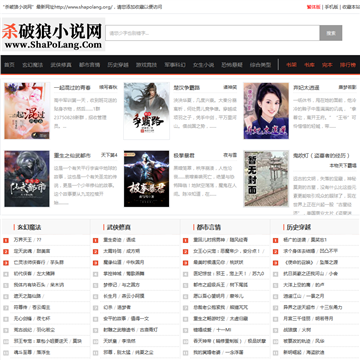360x360 pixels.
Task: Open 书架 bookshelf in red nav links
Action: click(x=291, y=65)
